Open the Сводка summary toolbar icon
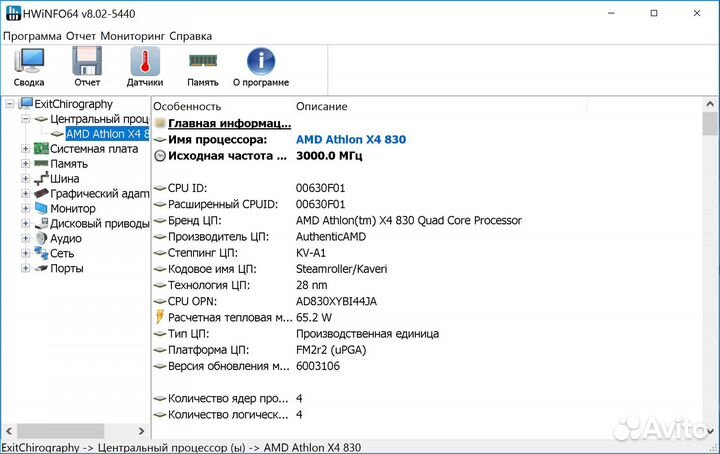This screenshot has height=454, width=720. 29,60
